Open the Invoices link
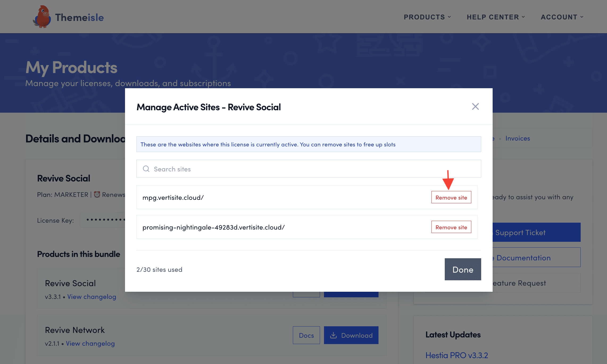Viewport: 607px width, 364px height. (x=517, y=138)
